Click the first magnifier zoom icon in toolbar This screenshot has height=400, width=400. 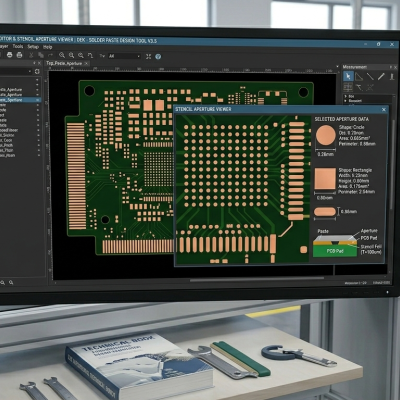click(62, 55)
